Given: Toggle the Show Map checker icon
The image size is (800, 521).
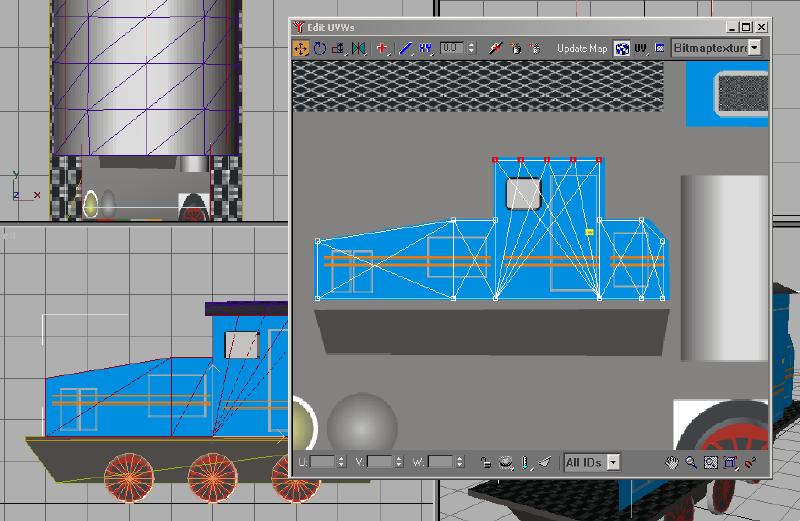Looking at the screenshot, I should (621, 48).
